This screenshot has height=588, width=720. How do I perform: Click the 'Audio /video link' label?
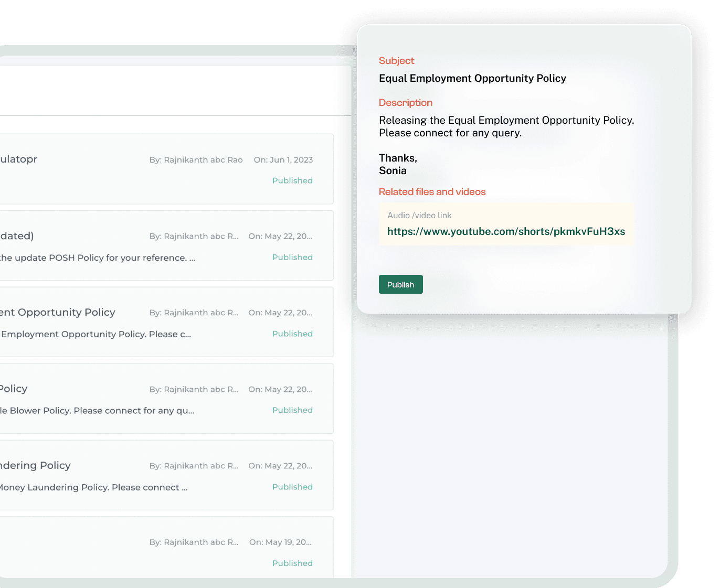pos(419,215)
